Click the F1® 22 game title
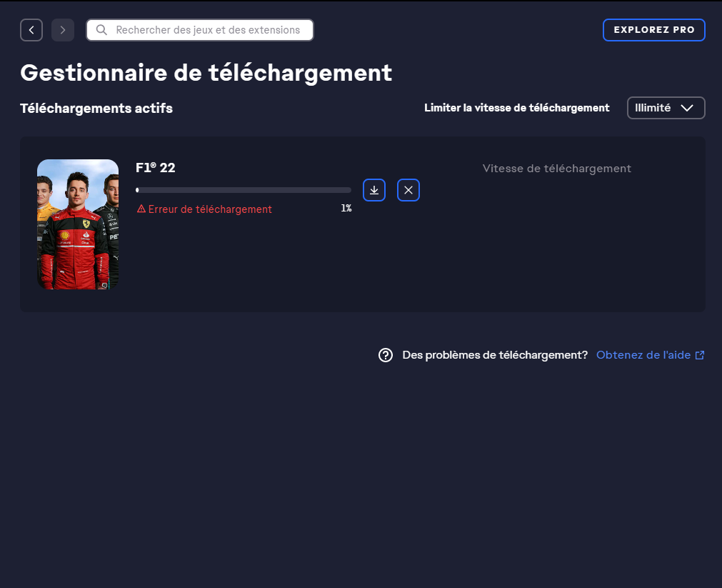This screenshot has height=588, width=722. (156, 168)
